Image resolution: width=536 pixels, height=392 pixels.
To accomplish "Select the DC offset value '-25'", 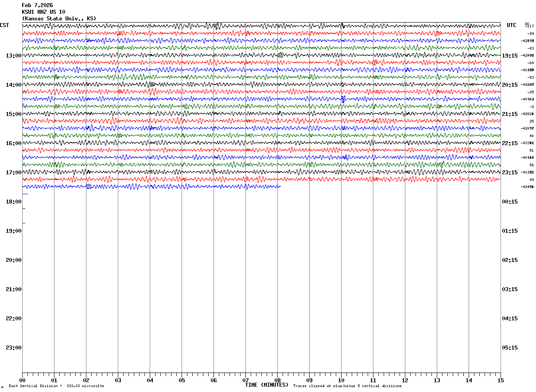I will tap(530, 92).
